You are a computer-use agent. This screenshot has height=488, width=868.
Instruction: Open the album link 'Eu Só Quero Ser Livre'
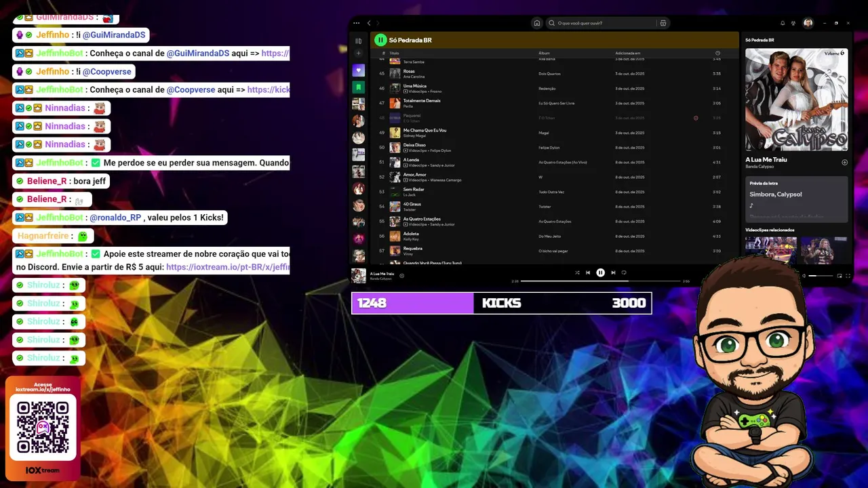point(557,104)
